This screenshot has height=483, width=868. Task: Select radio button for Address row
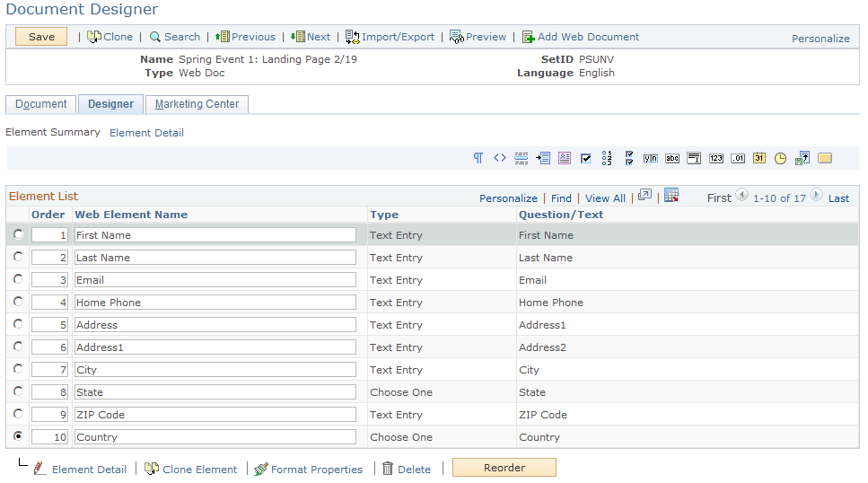[18, 324]
